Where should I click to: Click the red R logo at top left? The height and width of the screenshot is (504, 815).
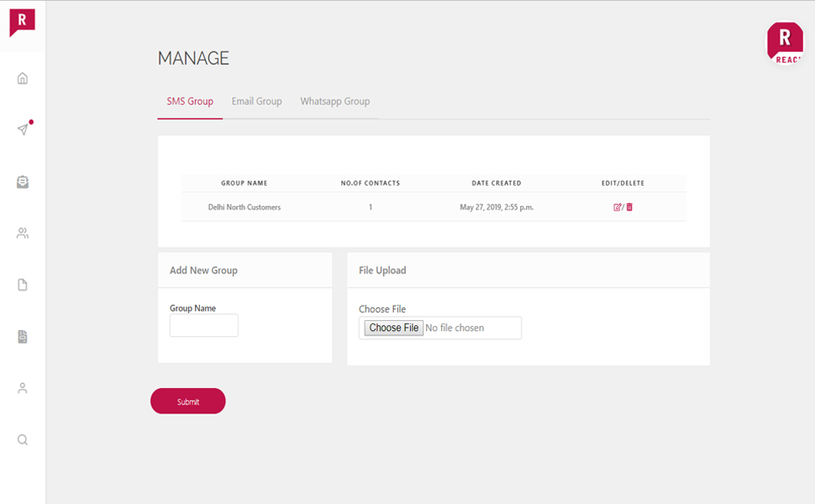[22, 21]
